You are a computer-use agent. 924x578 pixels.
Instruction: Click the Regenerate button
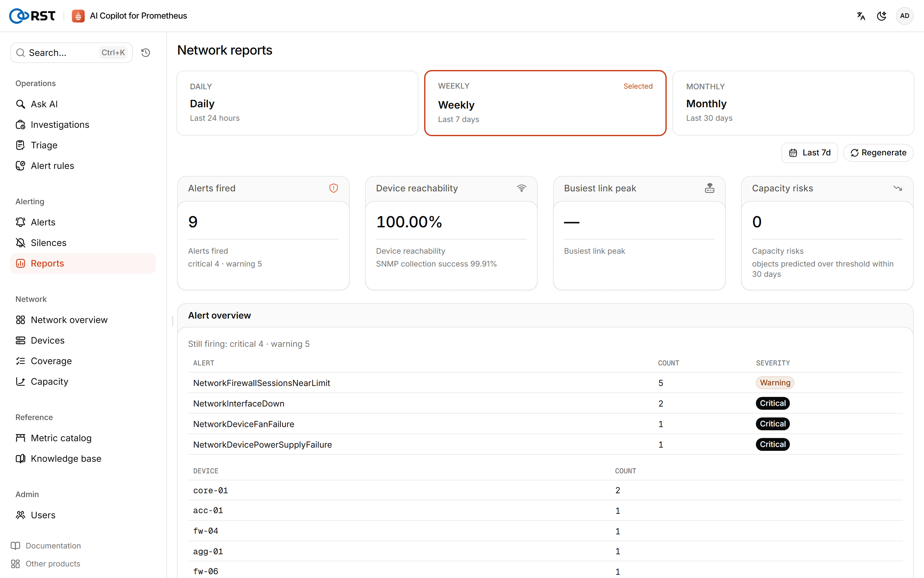click(878, 153)
